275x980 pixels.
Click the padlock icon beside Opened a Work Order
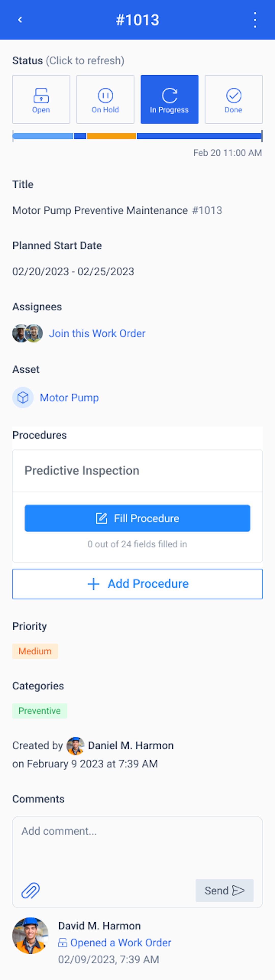coord(63,942)
